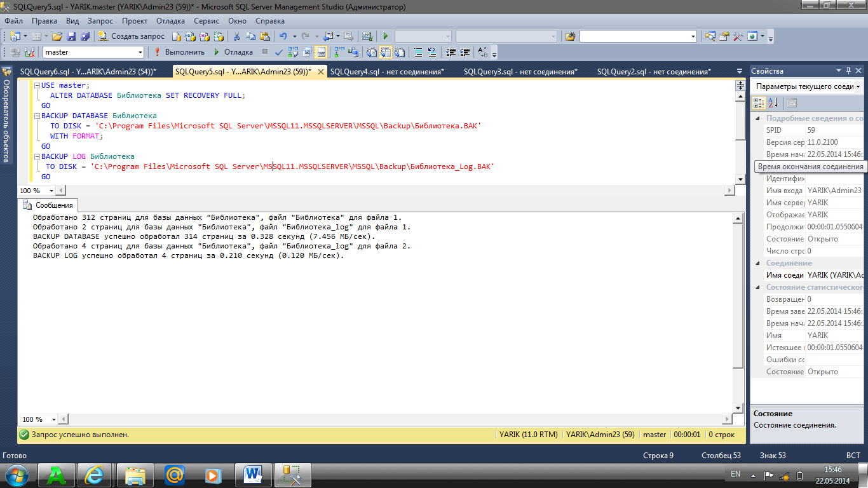Open Internet Explorer from the taskbar
The image size is (868, 488).
[x=95, y=474]
